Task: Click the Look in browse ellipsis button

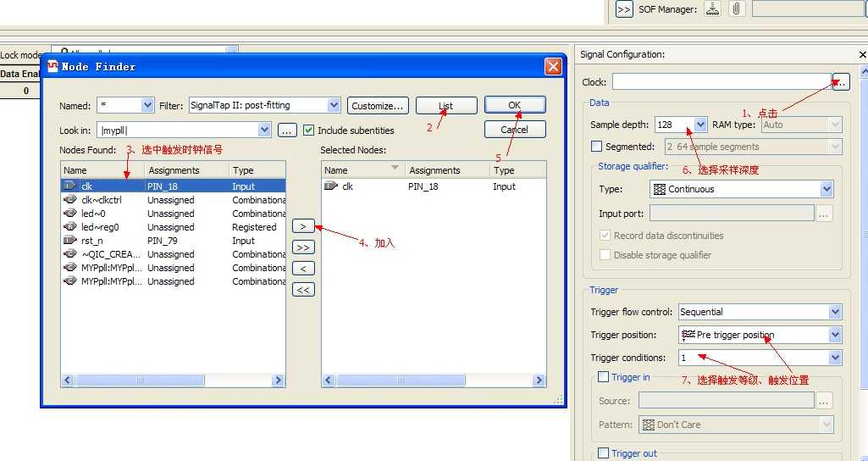Action: click(286, 131)
